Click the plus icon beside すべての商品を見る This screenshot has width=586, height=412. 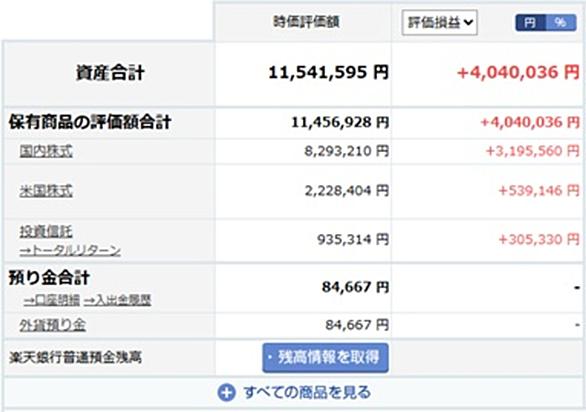(226, 393)
